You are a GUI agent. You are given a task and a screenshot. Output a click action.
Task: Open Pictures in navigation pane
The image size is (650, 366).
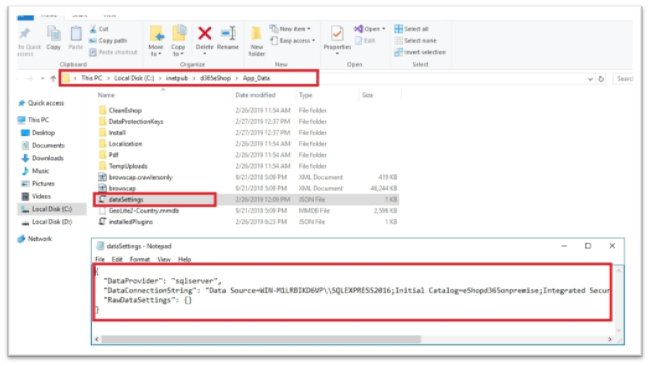[x=38, y=184]
